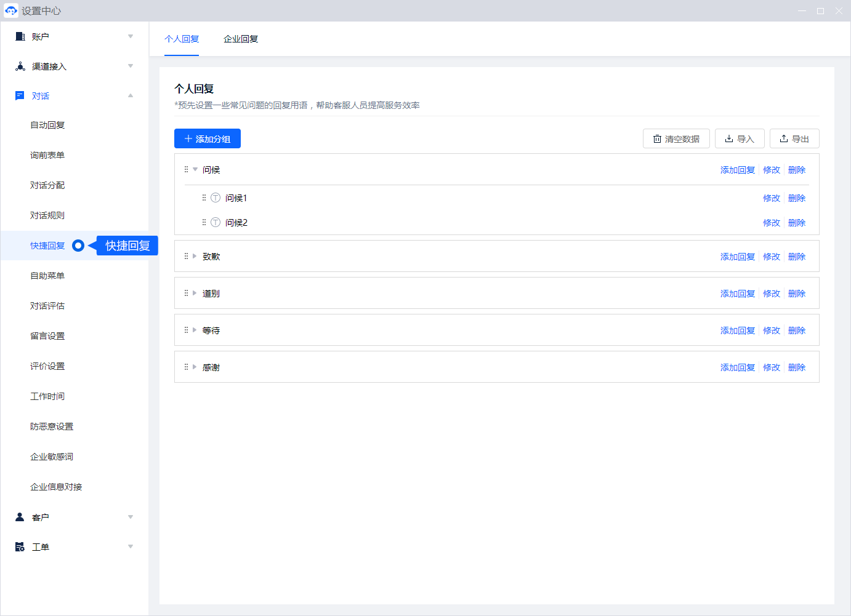
Task: Open 自动回复 in the sidebar
Action: 47,125
